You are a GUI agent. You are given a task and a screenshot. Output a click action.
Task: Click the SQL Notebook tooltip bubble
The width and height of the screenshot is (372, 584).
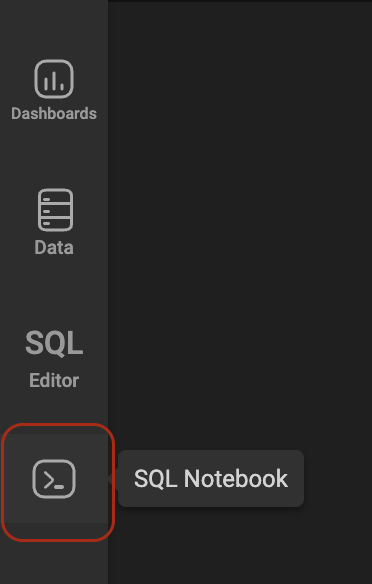point(211,479)
